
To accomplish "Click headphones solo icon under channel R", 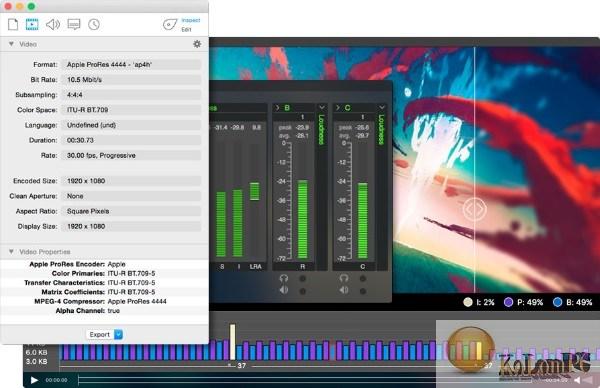I will (x=284, y=278).
